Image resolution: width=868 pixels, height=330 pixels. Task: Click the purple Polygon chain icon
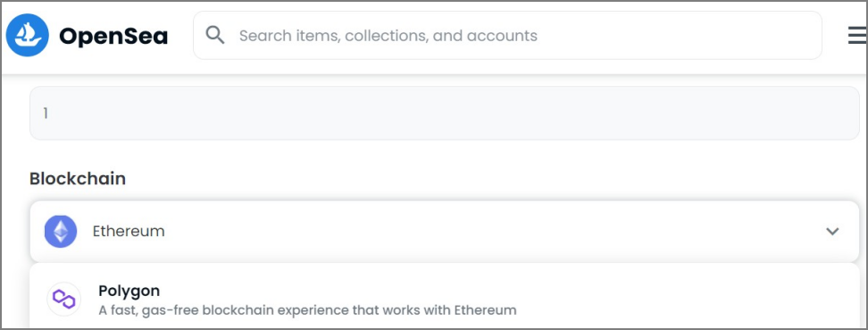(63, 299)
